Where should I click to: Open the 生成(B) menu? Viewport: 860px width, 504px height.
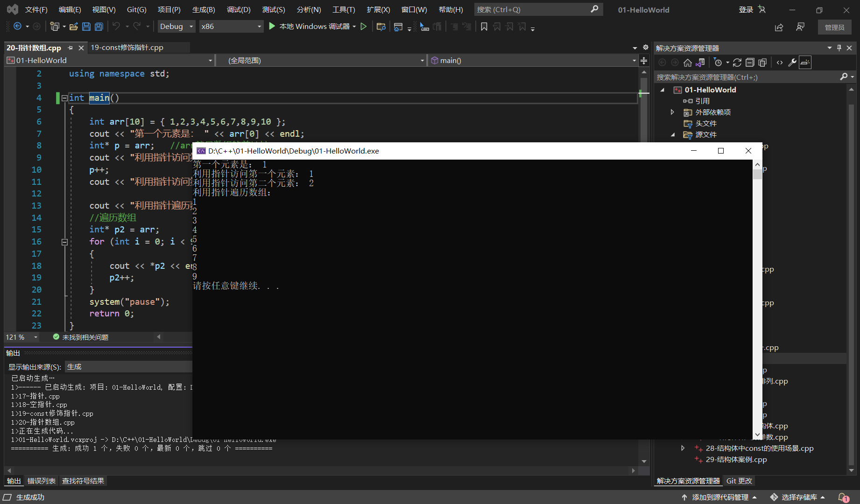[204, 10]
